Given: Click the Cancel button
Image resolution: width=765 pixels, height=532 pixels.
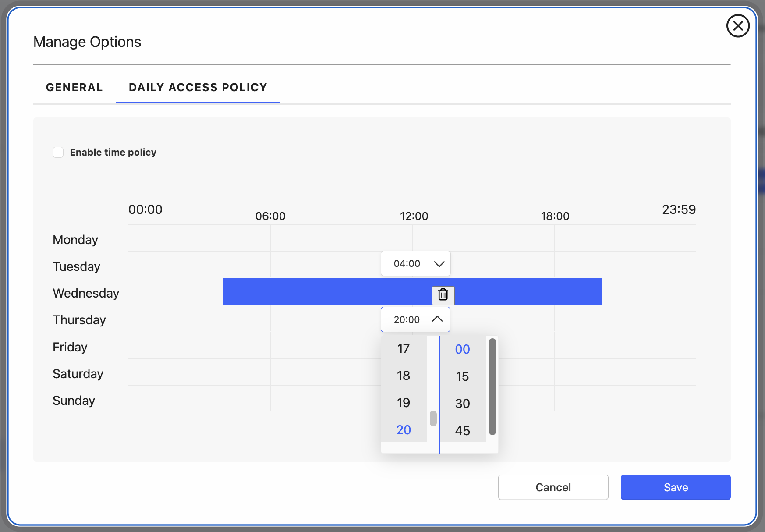Looking at the screenshot, I should 553,487.
